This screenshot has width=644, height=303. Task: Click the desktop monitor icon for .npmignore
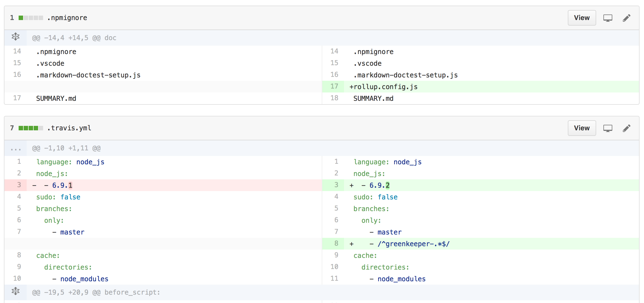(608, 18)
